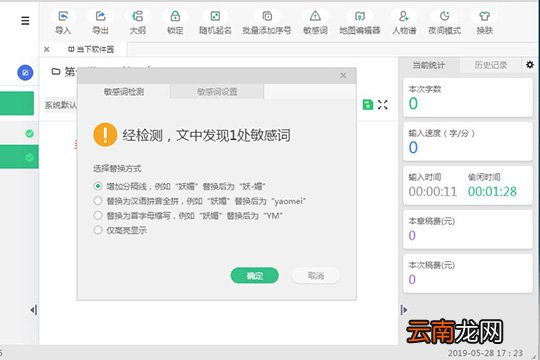Switch to the 敏感词设置 tab
This screenshot has width=540, height=360.
217,92
